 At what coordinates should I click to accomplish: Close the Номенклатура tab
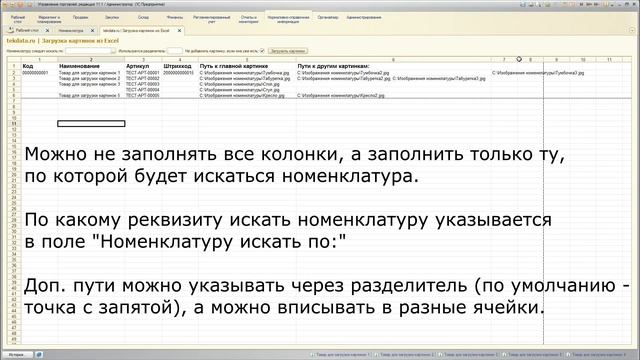[92, 31]
